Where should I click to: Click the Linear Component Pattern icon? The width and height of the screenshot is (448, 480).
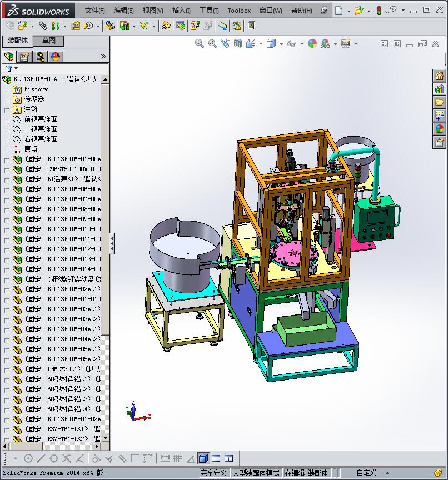56,26
